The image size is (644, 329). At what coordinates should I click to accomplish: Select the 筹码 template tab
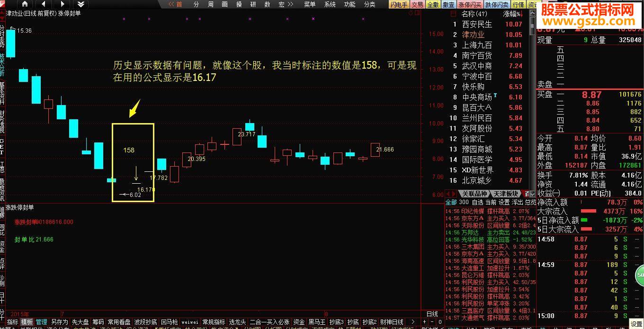98,322
